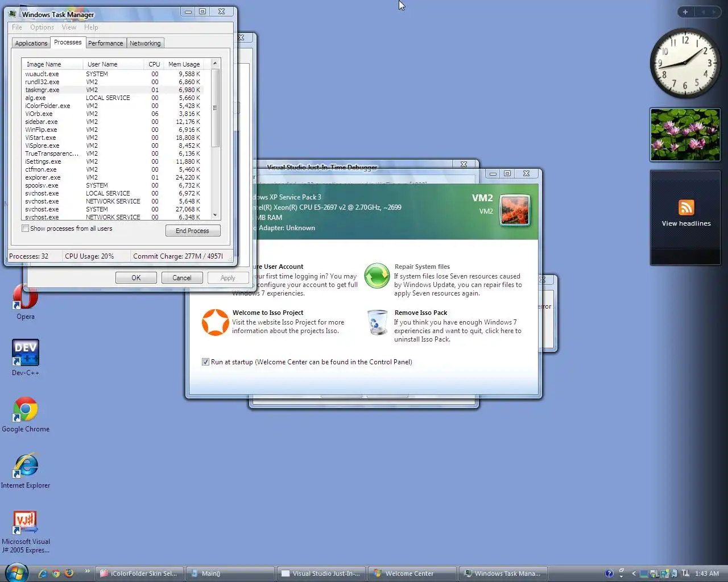
Task: Click the slideshow flower picture gadget
Action: (685, 135)
